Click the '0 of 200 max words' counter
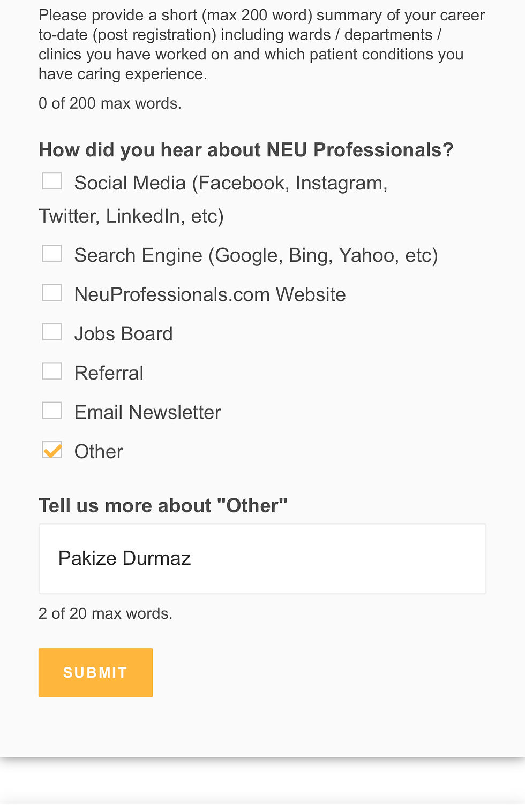525x812 pixels. 110,103
